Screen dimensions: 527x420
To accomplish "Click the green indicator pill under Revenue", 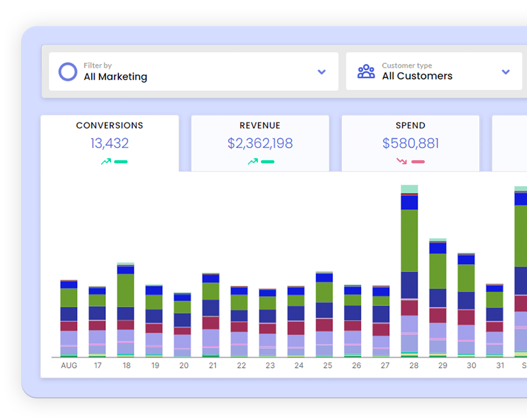I will (x=268, y=162).
